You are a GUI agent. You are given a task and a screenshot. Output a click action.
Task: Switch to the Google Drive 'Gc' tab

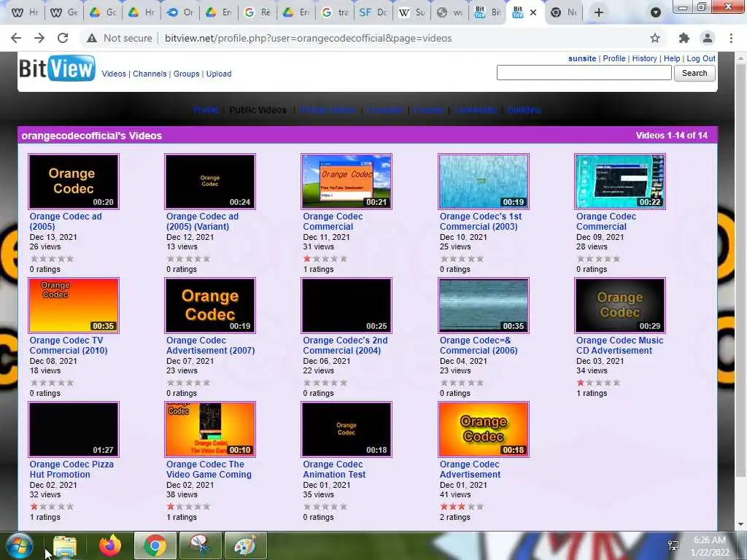(103, 12)
